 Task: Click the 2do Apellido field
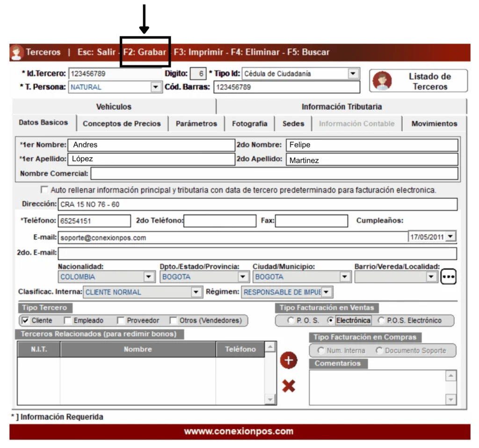click(x=372, y=159)
